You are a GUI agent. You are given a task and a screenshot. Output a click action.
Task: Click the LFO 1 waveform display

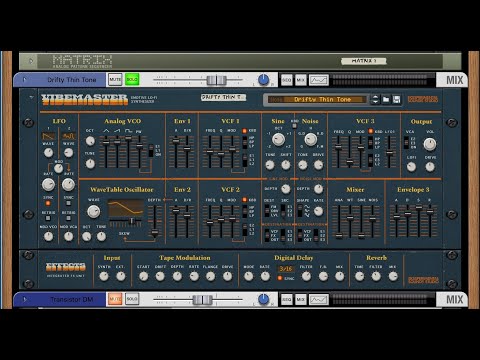click(48, 136)
